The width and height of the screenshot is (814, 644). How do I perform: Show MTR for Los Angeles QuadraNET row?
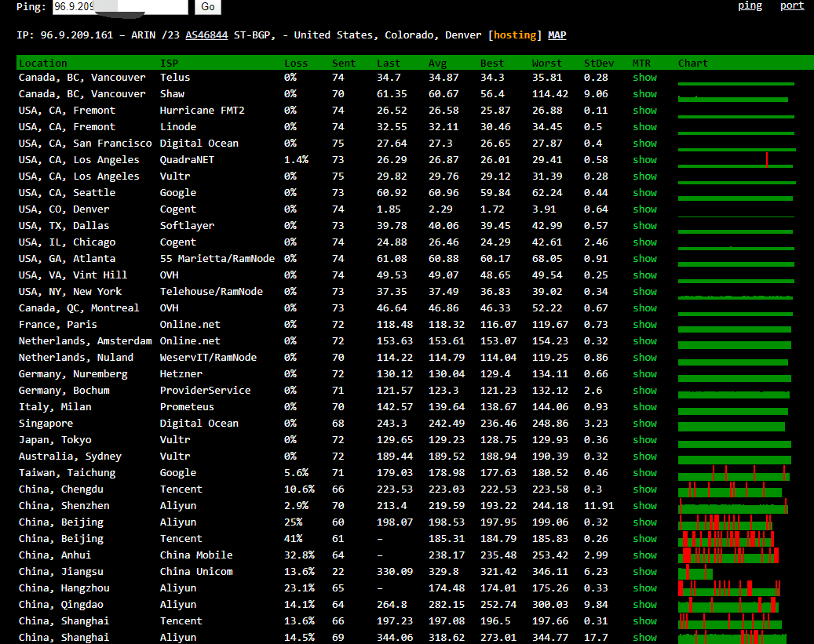point(644,160)
